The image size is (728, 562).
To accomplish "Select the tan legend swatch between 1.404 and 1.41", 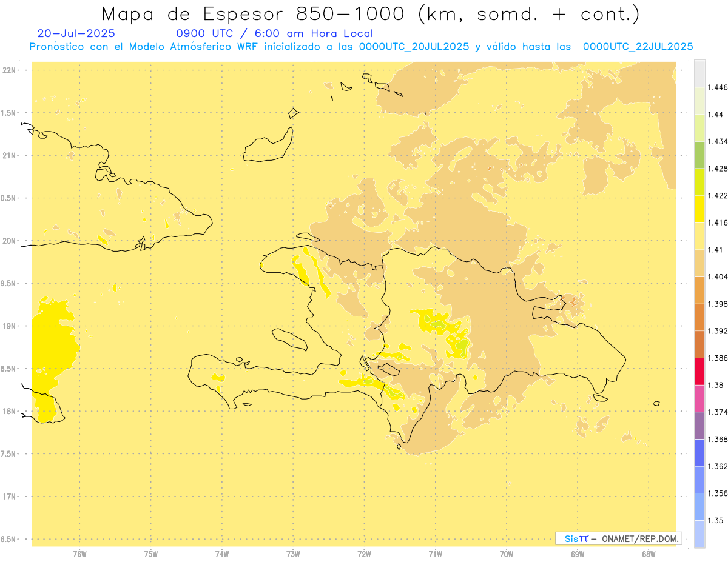I will tap(699, 263).
